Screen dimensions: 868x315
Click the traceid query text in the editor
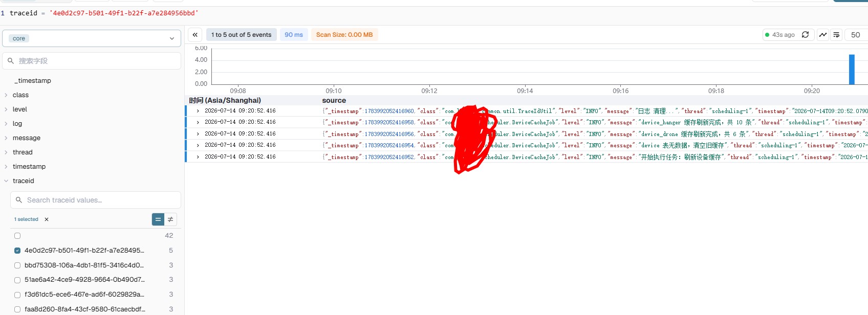[x=104, y=13]
